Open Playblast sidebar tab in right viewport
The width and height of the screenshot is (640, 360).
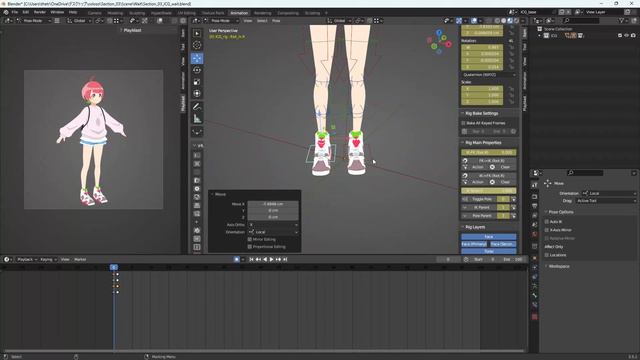(524, 103)
